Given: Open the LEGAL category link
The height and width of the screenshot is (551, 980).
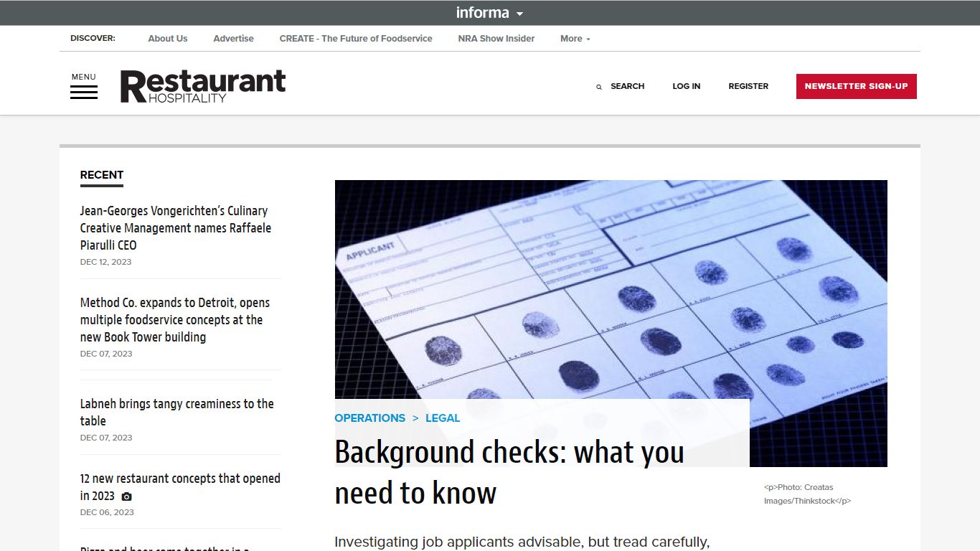Looking at the screenshot, I should [443, 418].
